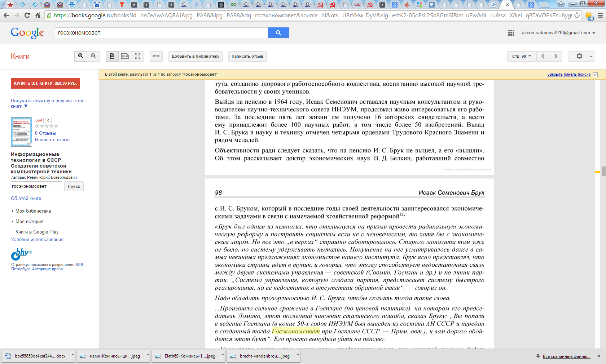
Task: Open the Авторские права link
Action: [x=47, y=269]
